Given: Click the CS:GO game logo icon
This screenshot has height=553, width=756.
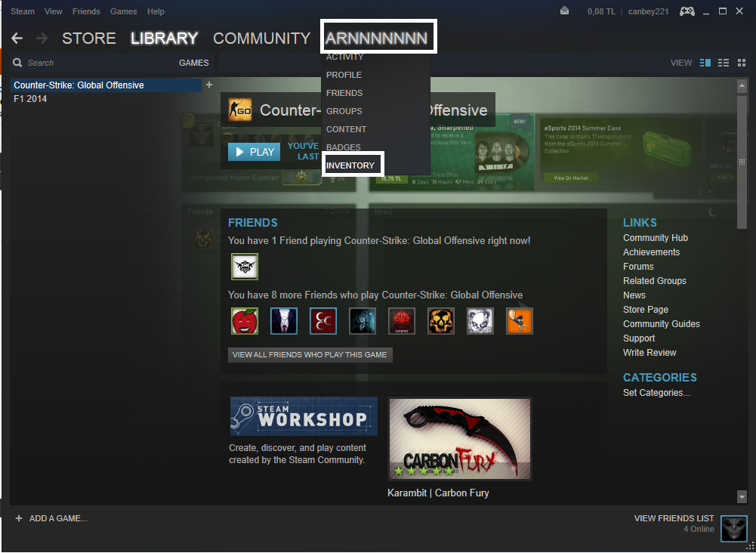Looking at the screenshot, I should pos(239,110).
